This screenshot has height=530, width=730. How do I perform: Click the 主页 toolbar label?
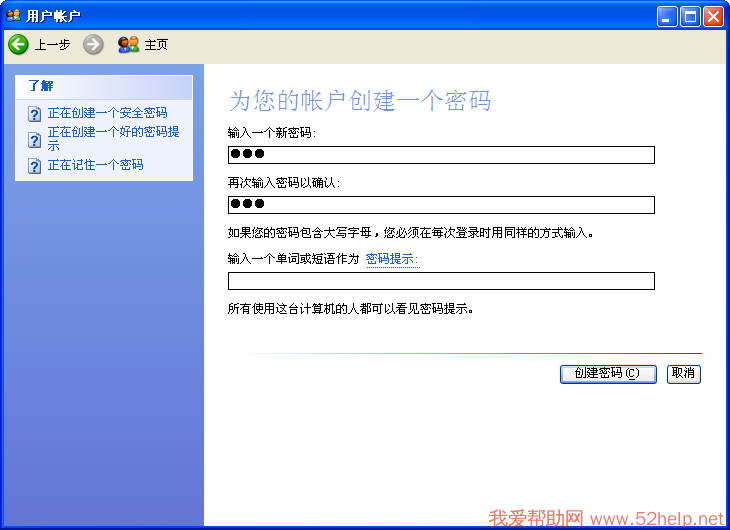point(156,45)
